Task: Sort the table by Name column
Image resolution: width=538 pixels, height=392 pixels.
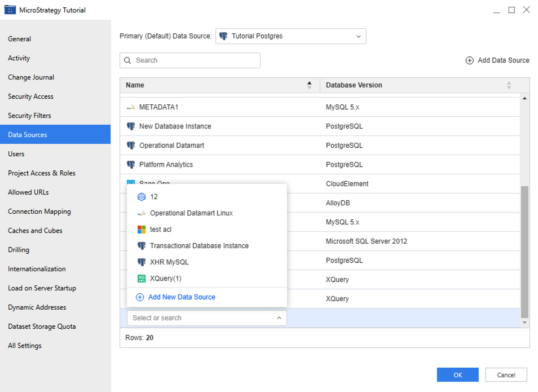Action: [x=309, y=85]
